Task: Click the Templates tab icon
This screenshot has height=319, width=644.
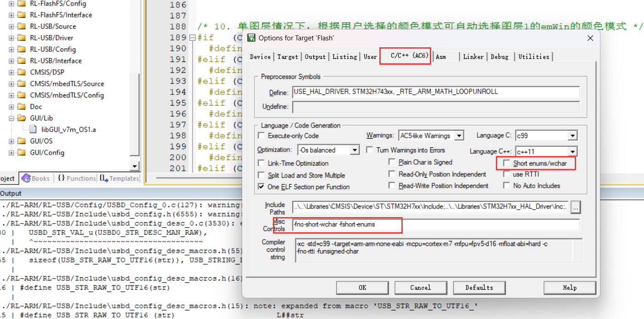Action: coord(104,179)
